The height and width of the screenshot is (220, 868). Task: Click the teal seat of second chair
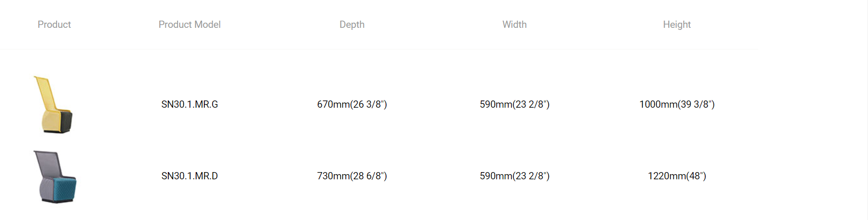click(x=66, y=189)
